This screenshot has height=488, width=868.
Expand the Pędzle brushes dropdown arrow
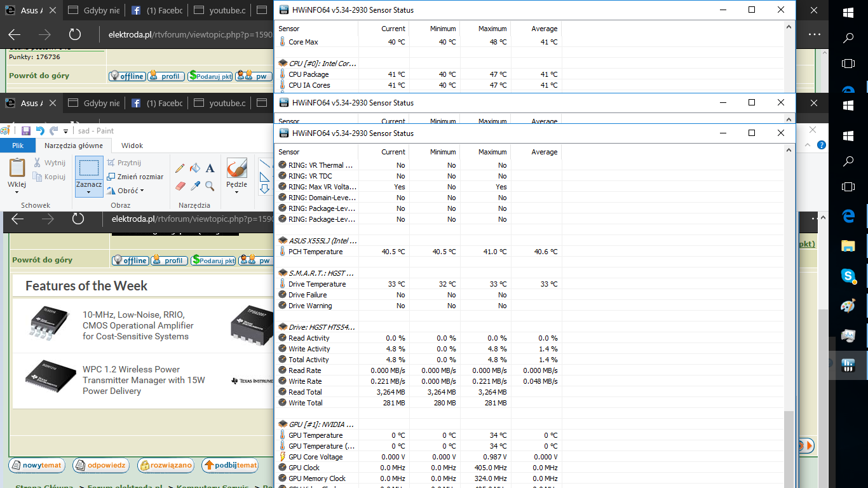coord(236,192)
